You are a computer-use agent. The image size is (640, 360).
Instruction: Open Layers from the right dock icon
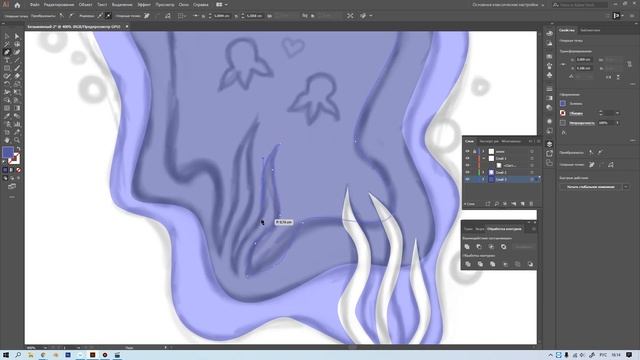[x=549, y=144]
